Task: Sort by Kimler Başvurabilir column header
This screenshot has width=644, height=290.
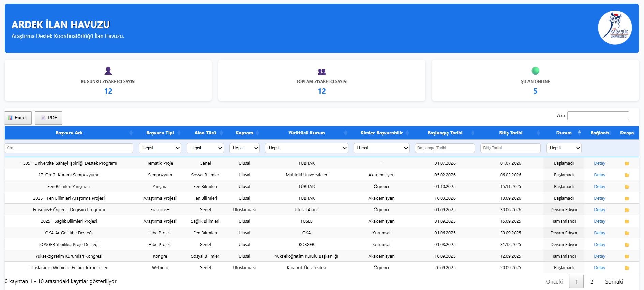Action: pyautogui.click(x=382, y=133)
